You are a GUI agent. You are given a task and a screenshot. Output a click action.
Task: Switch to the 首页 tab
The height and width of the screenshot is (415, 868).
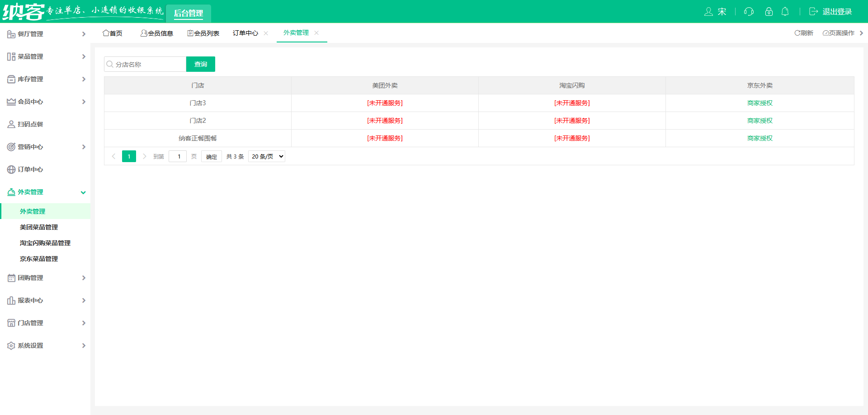(x=113, y=33)
